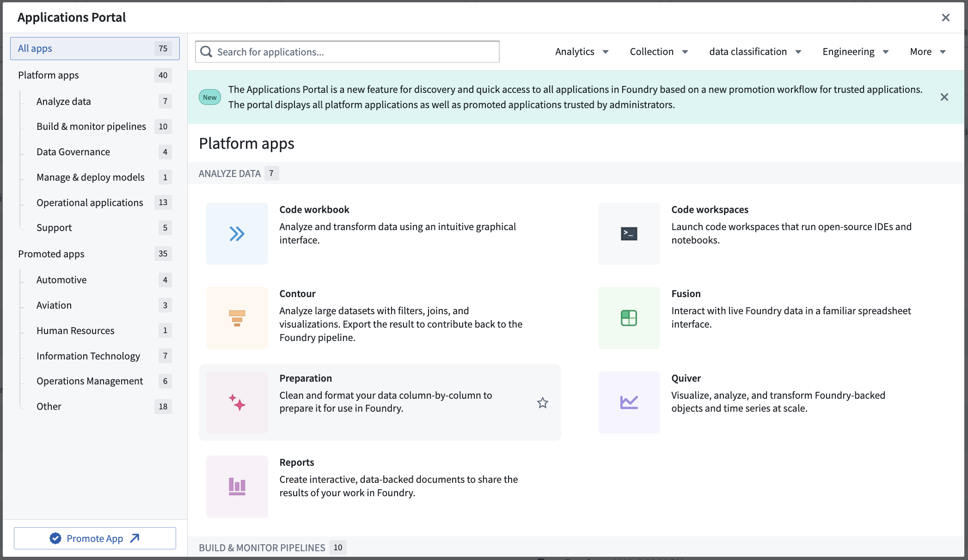Open the Code workbook app icon
Image resolution: width=968 pixels, height=560 pixels.
click(x=237, y=234)
